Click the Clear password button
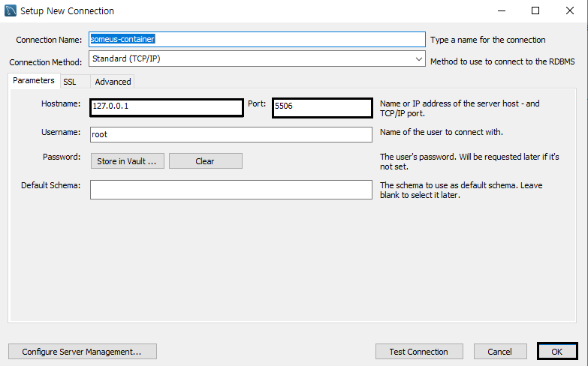 click(206, 161)
